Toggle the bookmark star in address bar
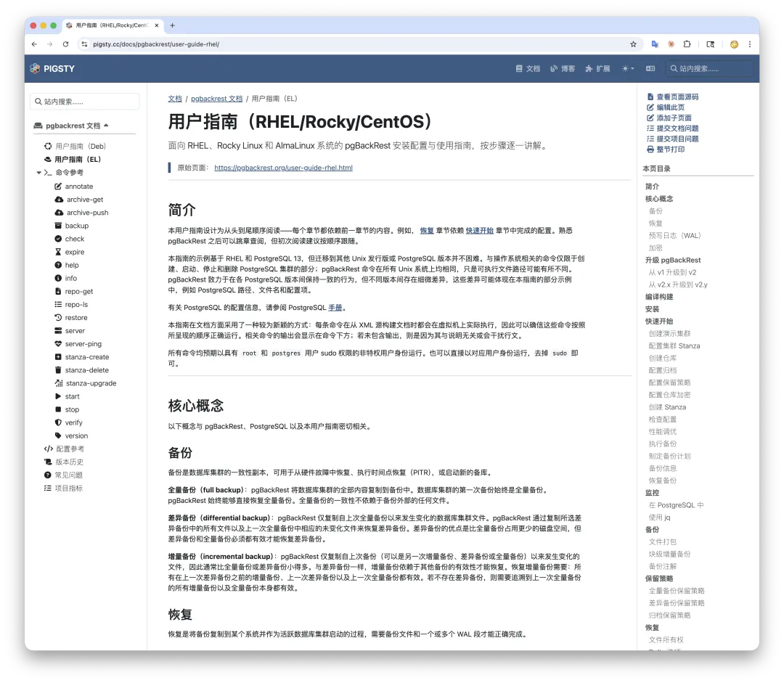 tap(633, 44)
